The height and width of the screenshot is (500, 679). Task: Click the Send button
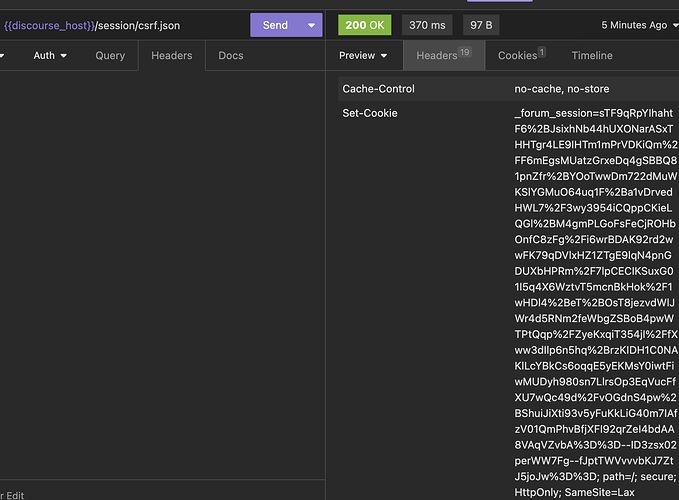275,25
